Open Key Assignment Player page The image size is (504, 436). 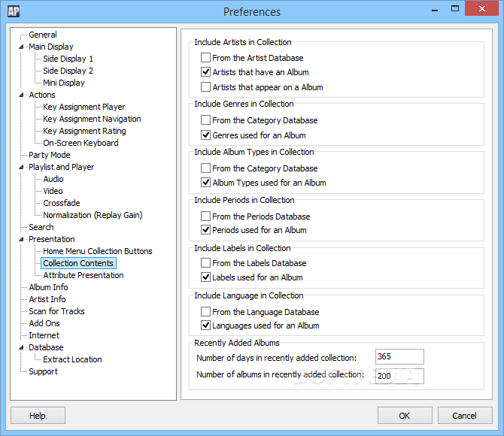(84, 107)
